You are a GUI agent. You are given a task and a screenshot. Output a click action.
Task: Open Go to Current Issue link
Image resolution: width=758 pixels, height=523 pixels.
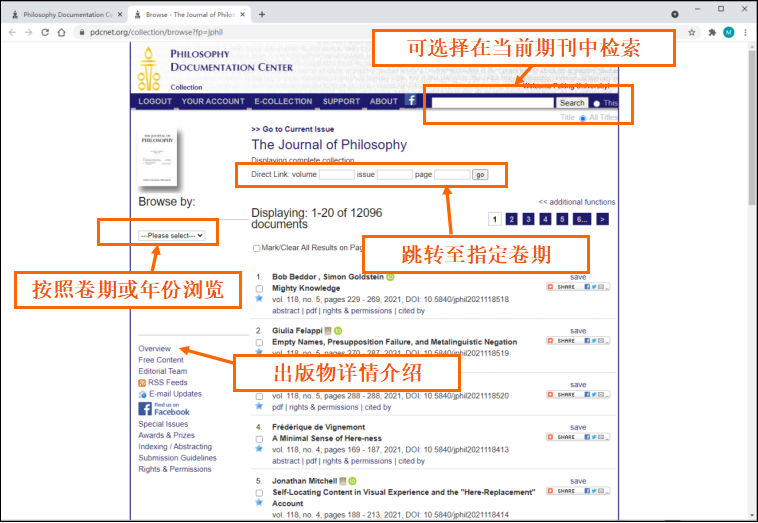[292, 129]
